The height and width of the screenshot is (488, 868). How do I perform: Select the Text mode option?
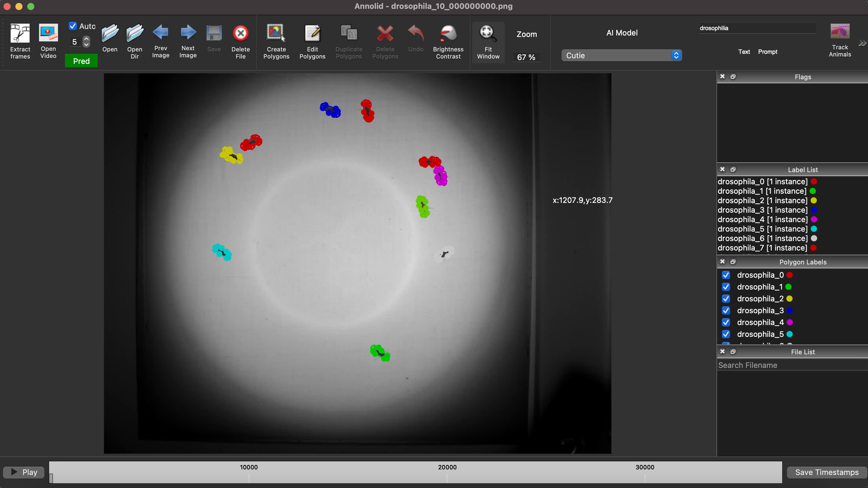coord(744,51)
